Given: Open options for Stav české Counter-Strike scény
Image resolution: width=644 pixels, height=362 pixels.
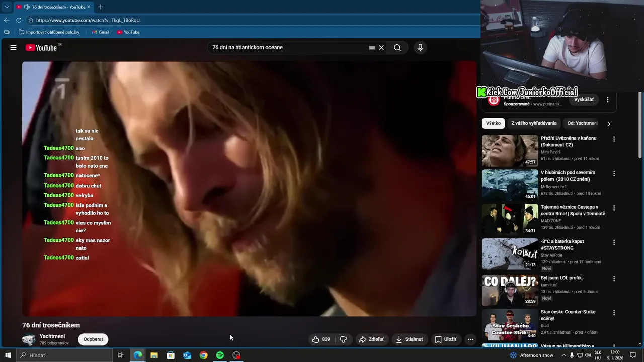Looking at the screenshot, I should coord(614,313).
